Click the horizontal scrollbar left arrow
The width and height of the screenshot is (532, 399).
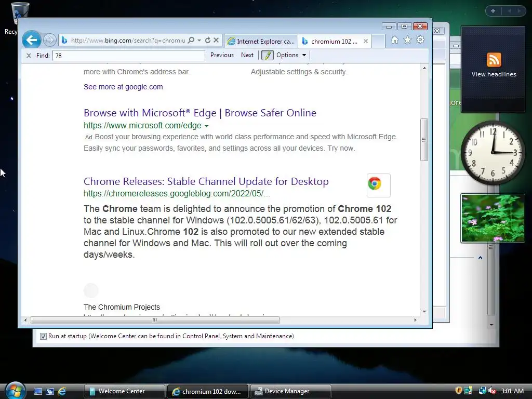[x=25, y=320]
